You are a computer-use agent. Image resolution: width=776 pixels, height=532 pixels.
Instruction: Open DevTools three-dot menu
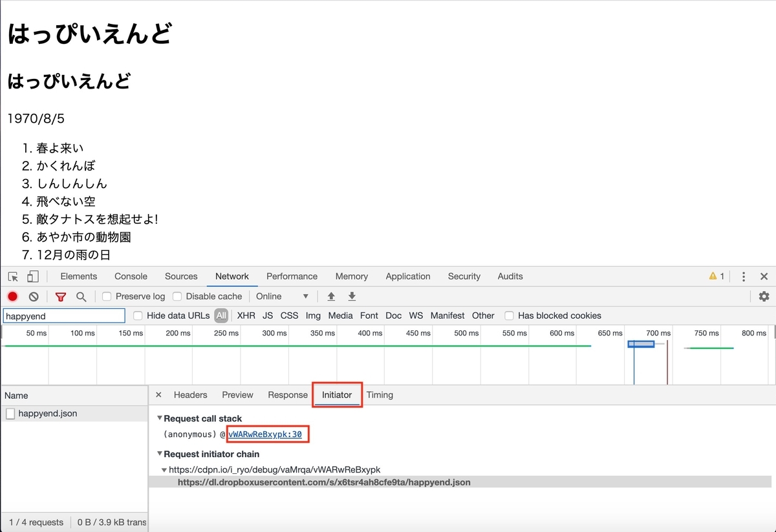point(744,277)
